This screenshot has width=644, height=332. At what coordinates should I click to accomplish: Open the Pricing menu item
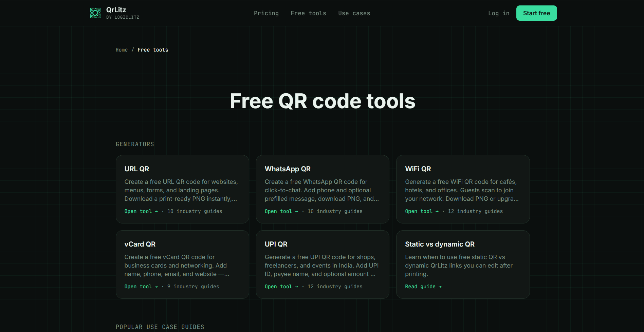[266, 13]
